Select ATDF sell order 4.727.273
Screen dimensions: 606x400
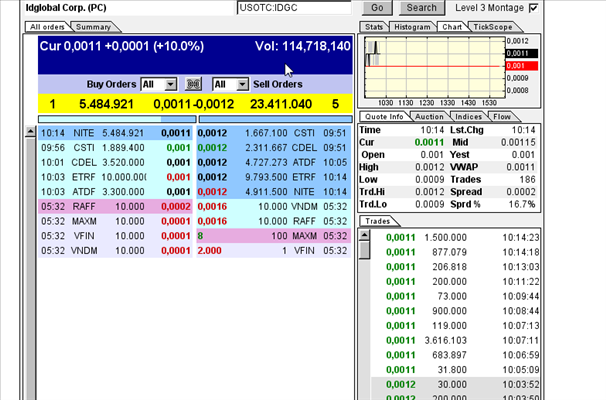[x=274, y=163]
